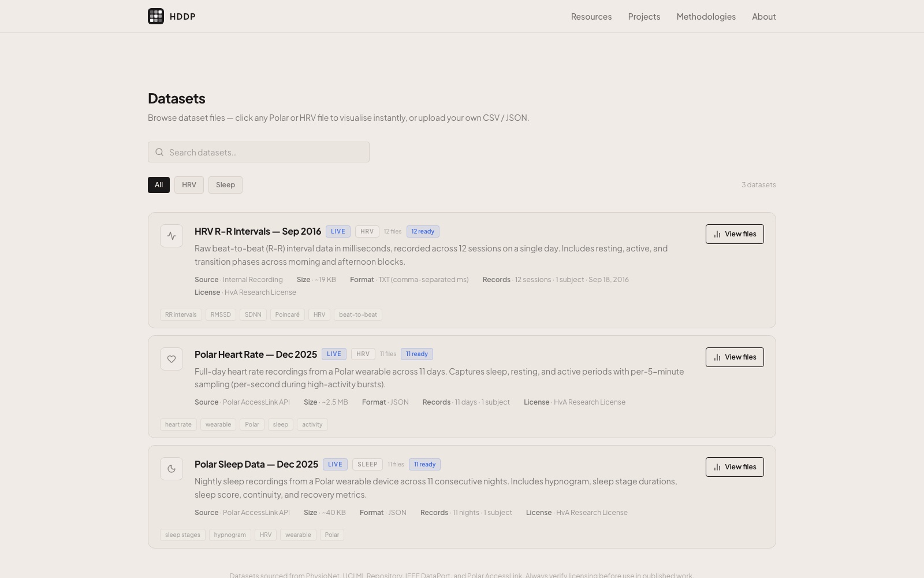924x578 pixels.
Task: Click the LIVE badge on HRV R-R Intervals
Action: 338,231
